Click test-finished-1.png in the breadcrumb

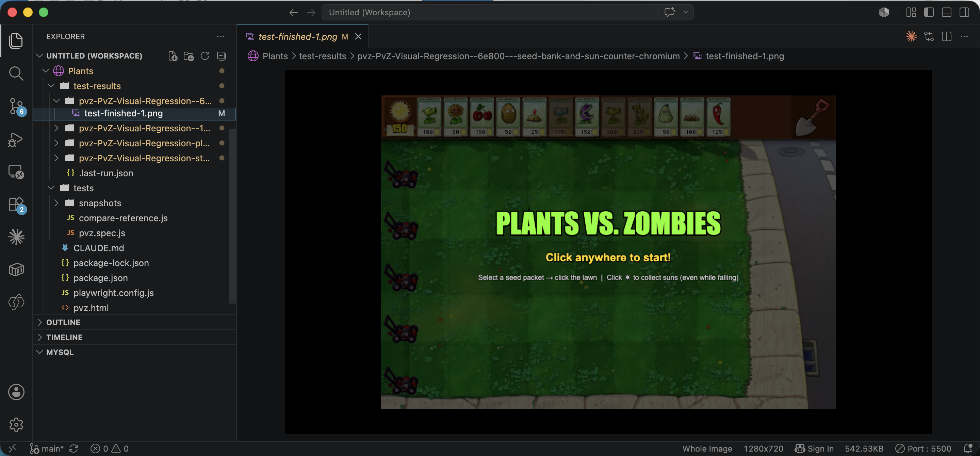(745, 56)
